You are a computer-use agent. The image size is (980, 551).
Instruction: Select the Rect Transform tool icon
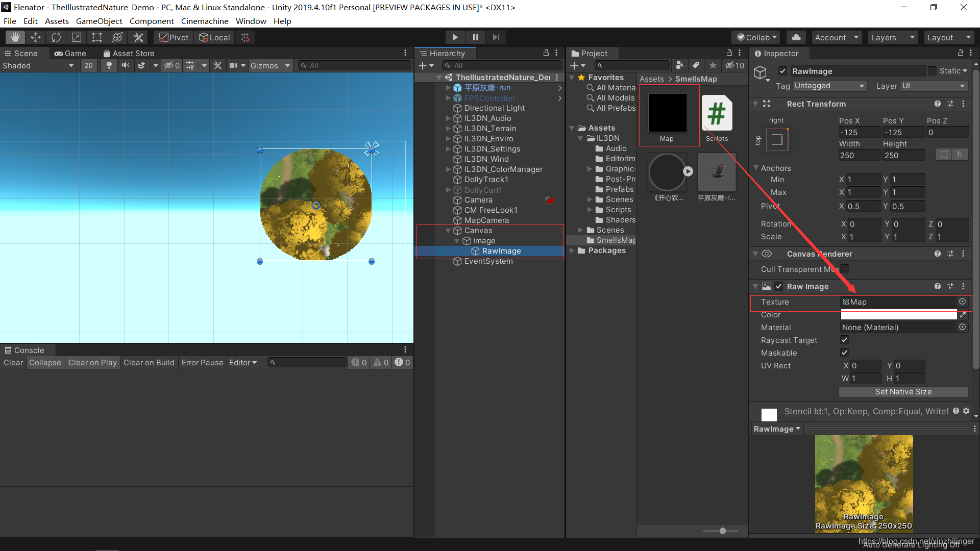(x=97, y=37)
